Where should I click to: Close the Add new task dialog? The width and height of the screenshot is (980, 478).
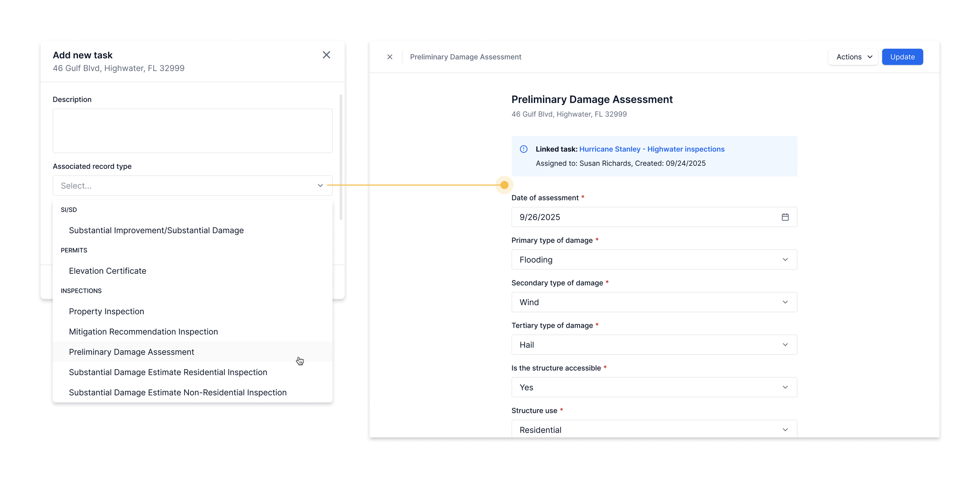tap(326, 55)
